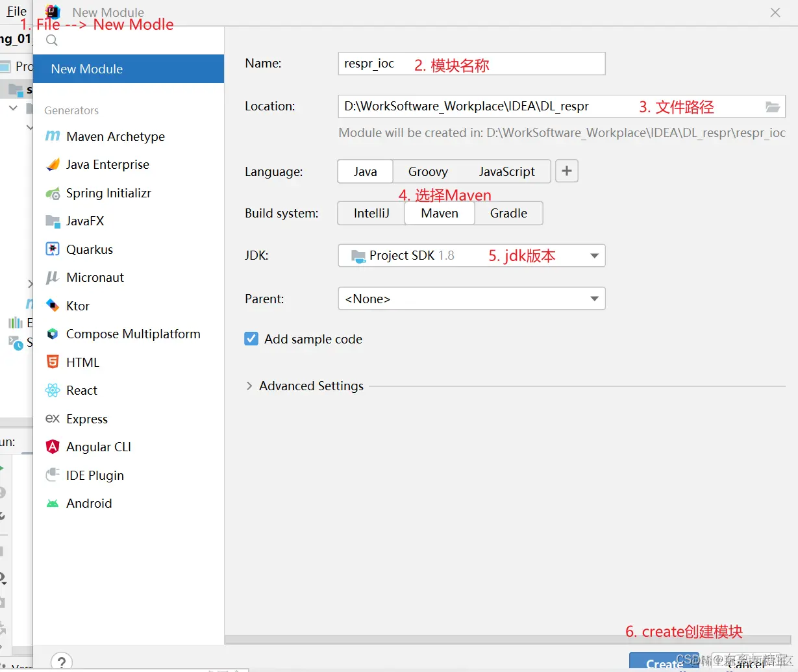Click the React list label
Viewport: 798px width, 672px height.
(x=82, y=390)
